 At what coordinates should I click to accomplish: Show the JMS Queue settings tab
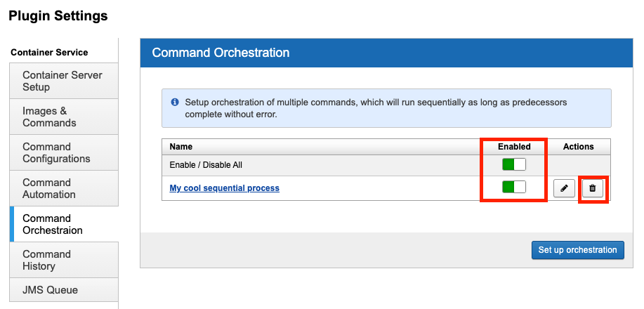click(x=50, y=290)
